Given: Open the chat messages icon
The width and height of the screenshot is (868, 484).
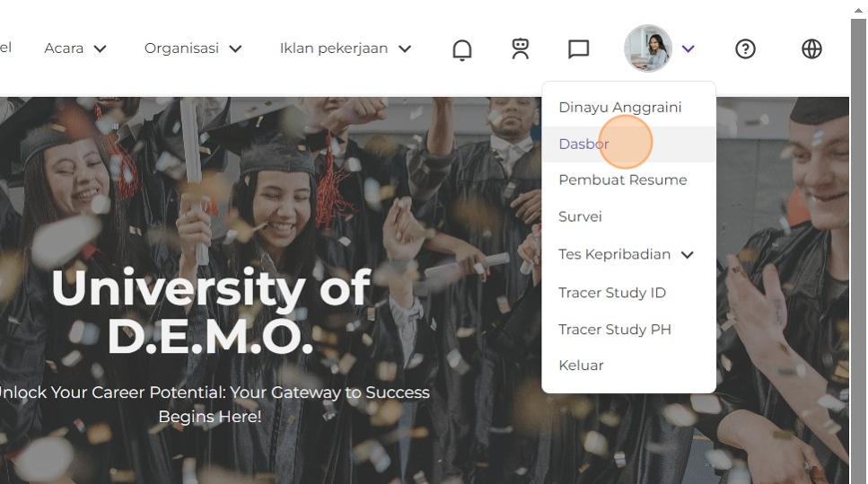Looking at the screenshot, I should (x=578, y=48).
